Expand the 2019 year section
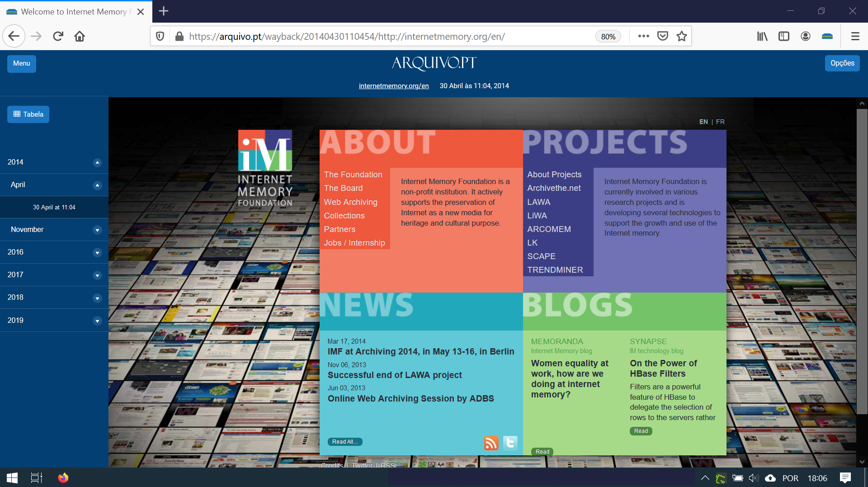 (x=97, y=321)
